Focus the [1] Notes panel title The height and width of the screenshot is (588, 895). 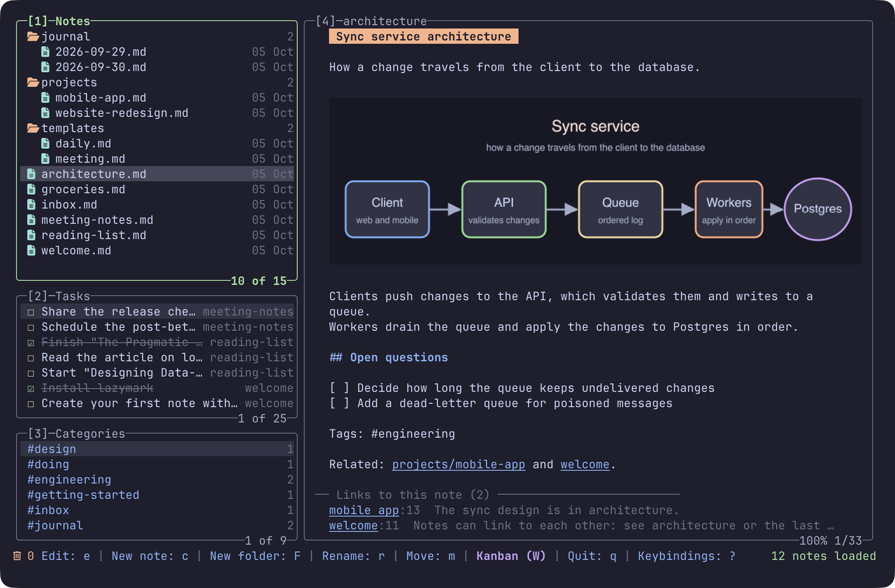(59, 21)
